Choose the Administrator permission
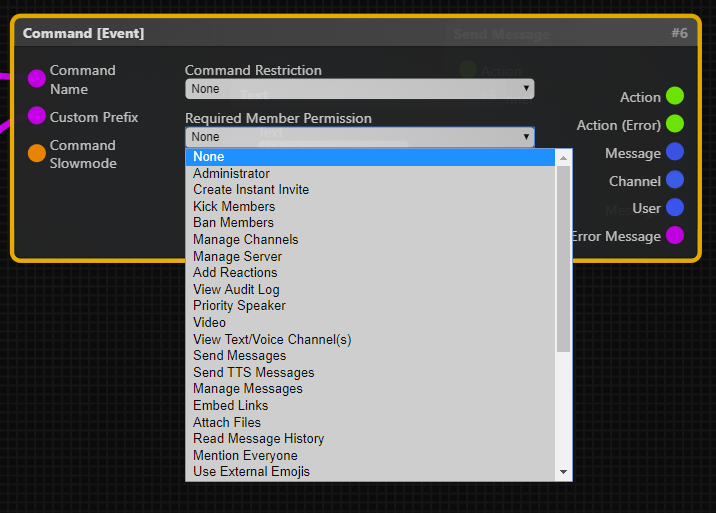716x513 pixels. click(370, 174)
